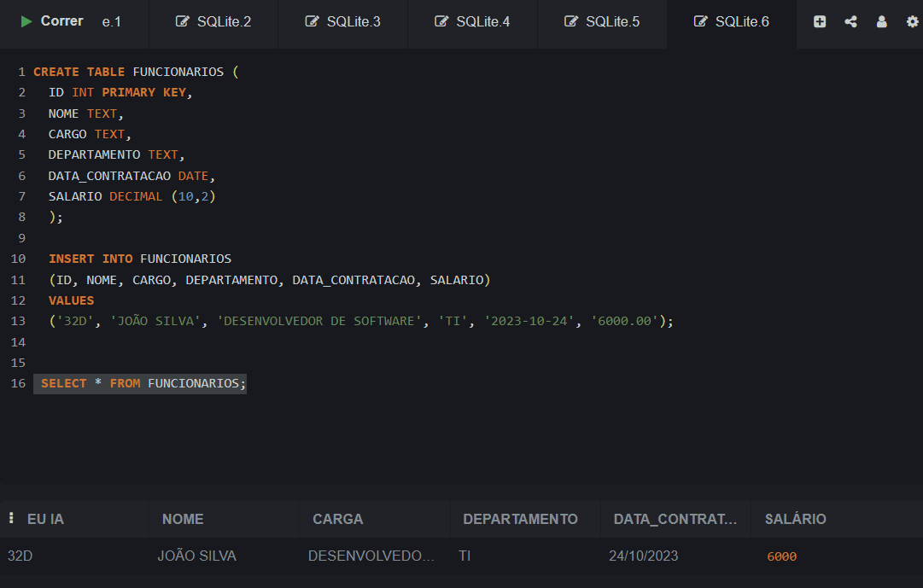This screenshot has height=588, width=923.
Task: Click the add new tab plus icon
Action: [x=820, y=22]
